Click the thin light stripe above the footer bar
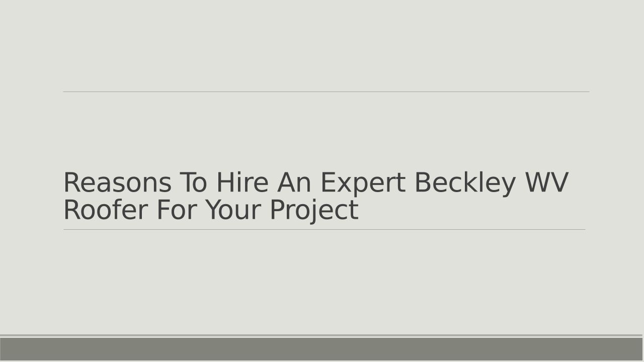Viewport: 644px width, 362px height. point(322,335)
